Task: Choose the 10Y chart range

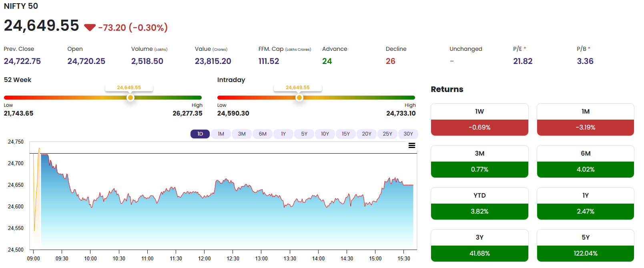Action: click(x=325, y=134)
